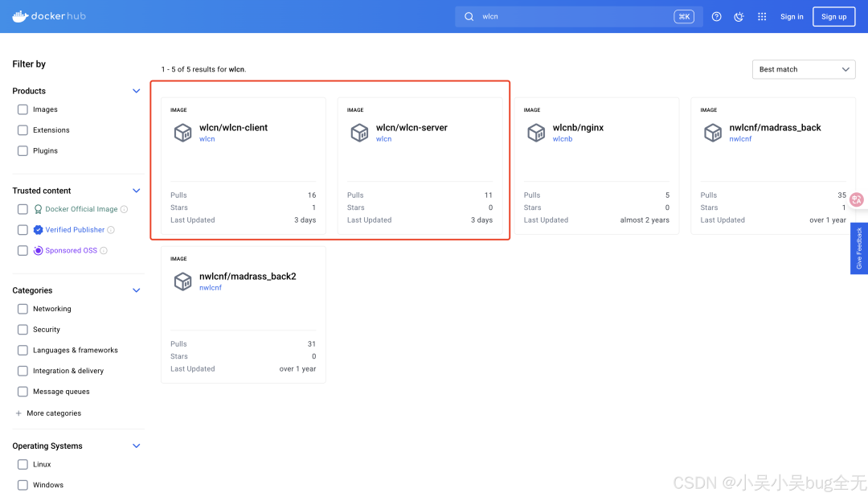Check the Plugins filter checkbox
The image size is (868, 497).
[23, 150]
